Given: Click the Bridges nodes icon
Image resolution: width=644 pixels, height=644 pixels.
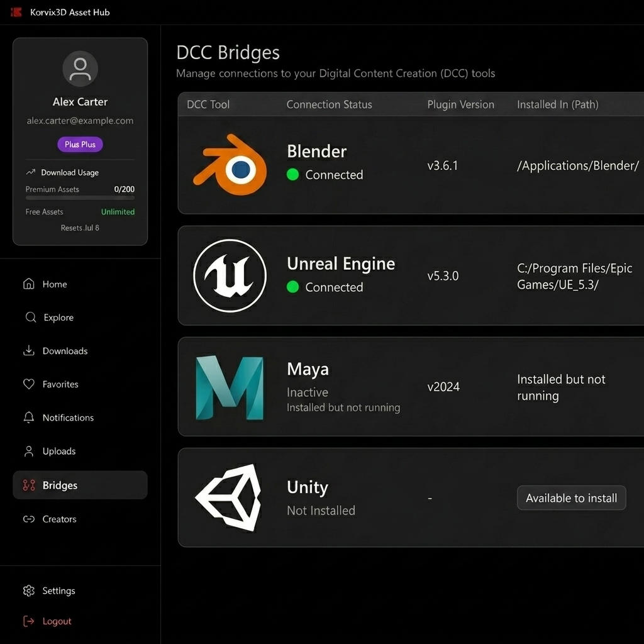Looking at the screenshot, I should pyautogui.click(x=29, y=485).
